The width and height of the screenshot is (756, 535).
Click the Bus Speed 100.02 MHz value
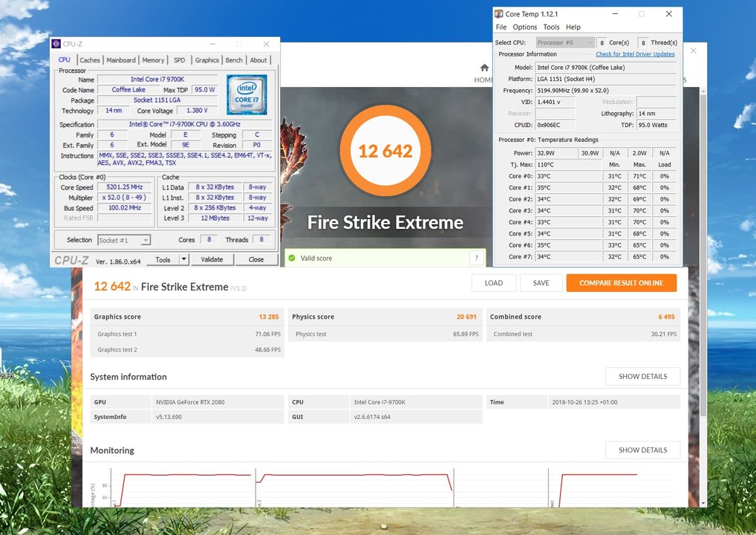point(126,208)
